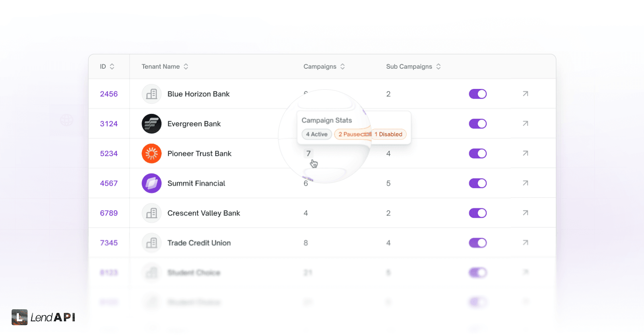
Task: Click Pioneer Trust Bank orange logo
Action: (152, 153)
